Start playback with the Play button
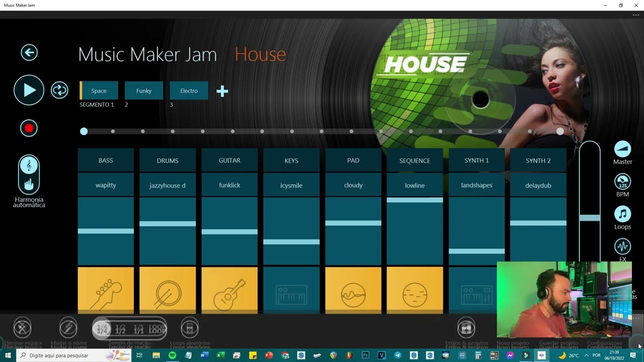The width and height of the screenshot is (644, 362). point(29,90)
